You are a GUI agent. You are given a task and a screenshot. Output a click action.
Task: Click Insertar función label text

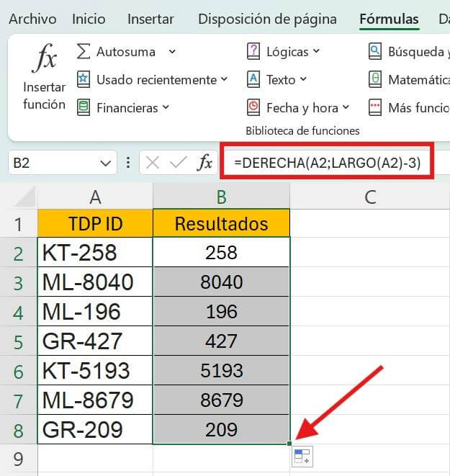pyautogui.click(x=45, y=96)
